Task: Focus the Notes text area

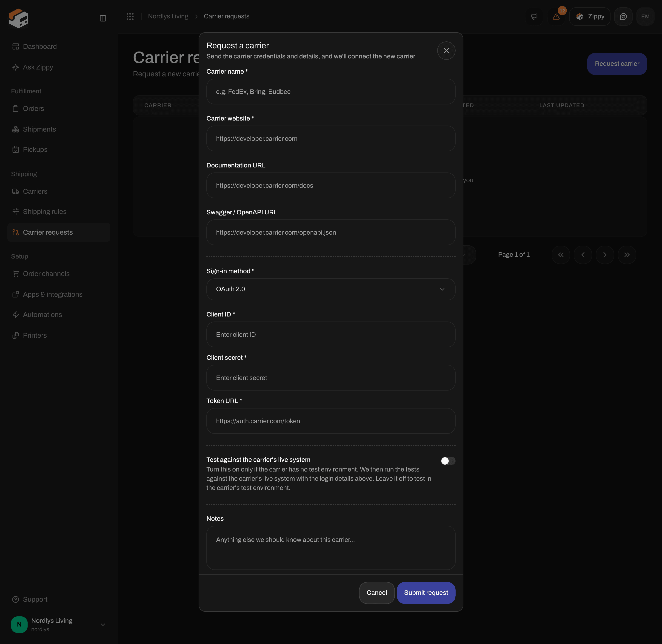Action: tap(331, 548)
